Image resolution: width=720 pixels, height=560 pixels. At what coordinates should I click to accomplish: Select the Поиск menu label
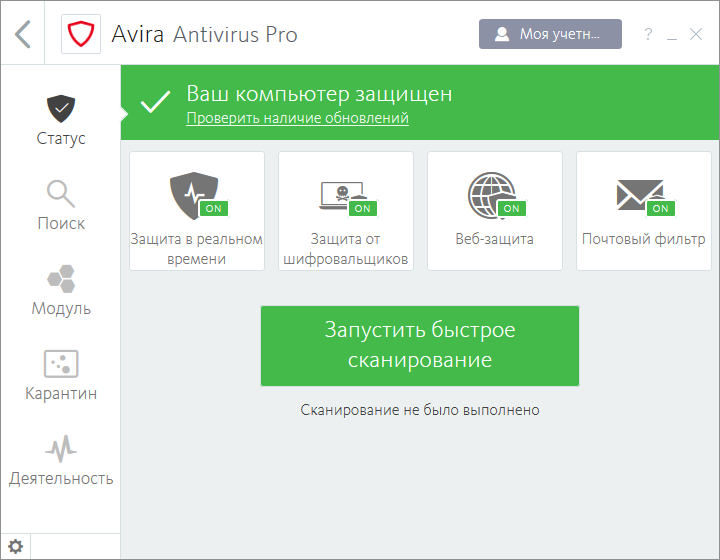click(61, 224)
